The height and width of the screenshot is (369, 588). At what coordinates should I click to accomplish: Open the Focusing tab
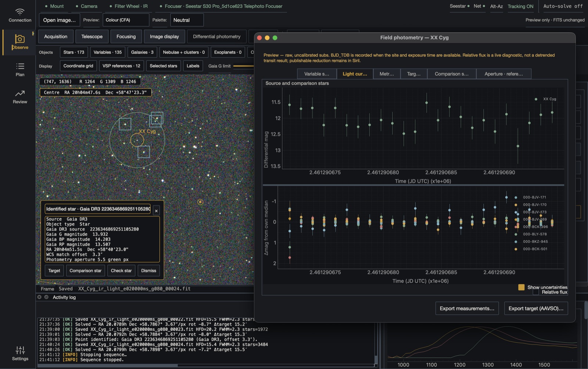pyautogui.click(x=126, y=36)
